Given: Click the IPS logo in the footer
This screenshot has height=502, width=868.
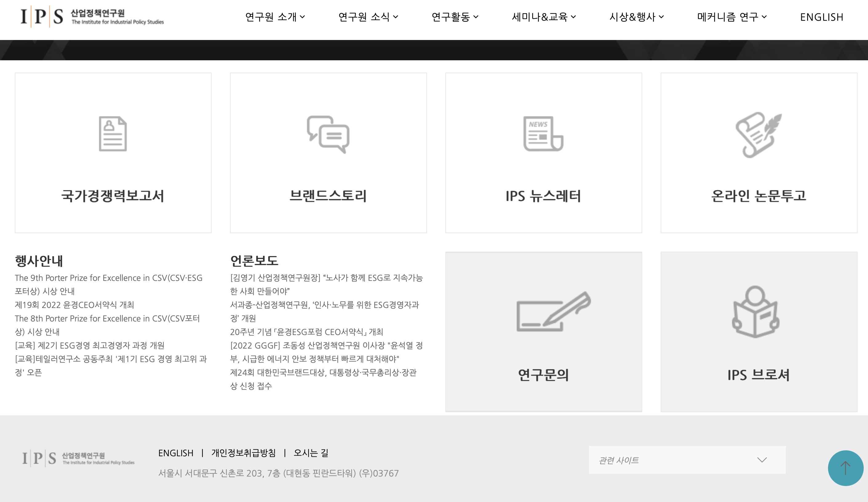Looking at the screenshot, I should click(x=78, y=458).
